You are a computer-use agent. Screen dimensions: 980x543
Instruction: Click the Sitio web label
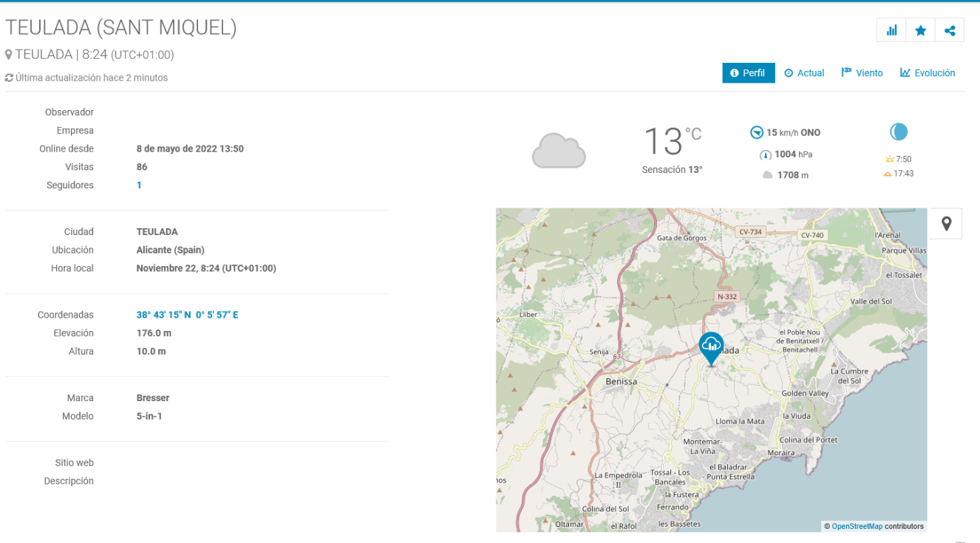[x=75, y=463]
